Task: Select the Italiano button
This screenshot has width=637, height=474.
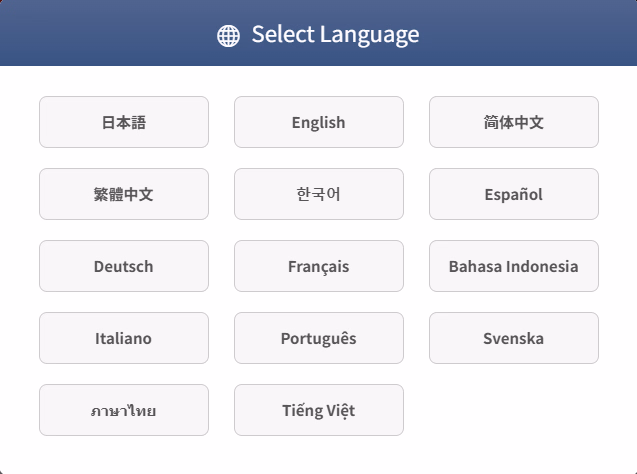Action: (124, 338)
